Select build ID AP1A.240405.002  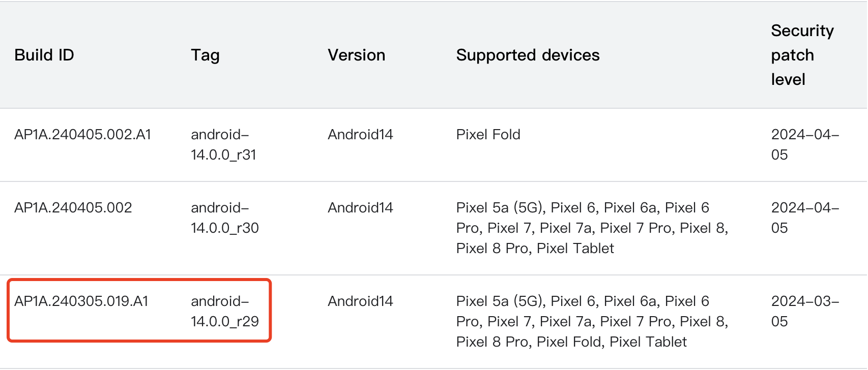pyautogui.click(x=73, y=208)
